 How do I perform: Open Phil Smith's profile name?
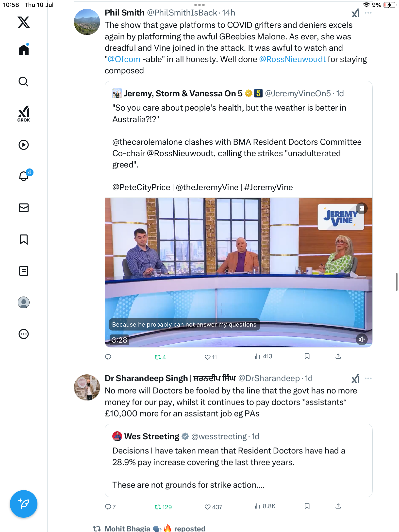[x=125, y=13]
